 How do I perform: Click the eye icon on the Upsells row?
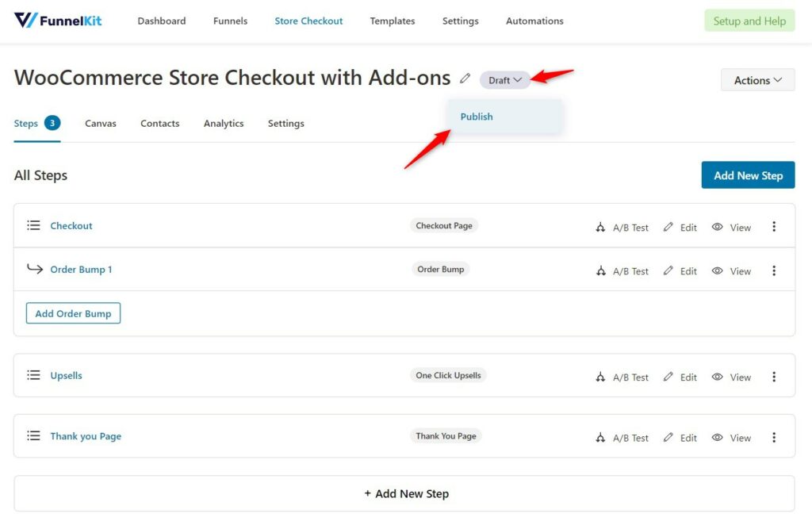tap(717, 377)
